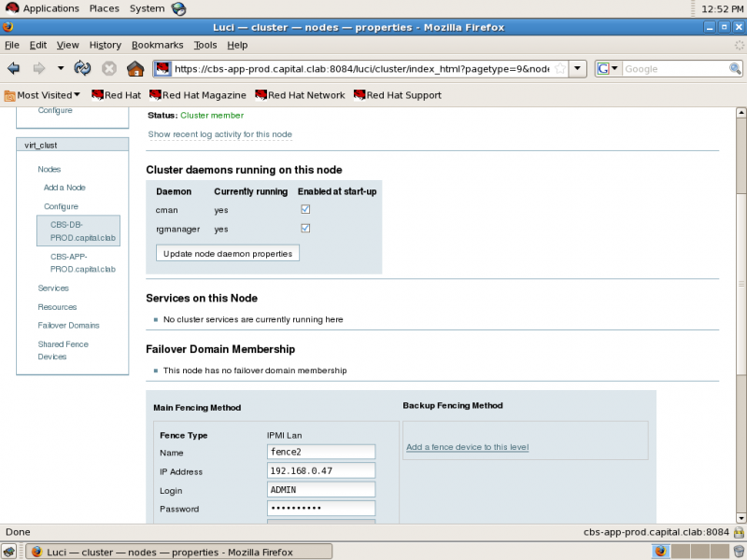Open the search engine selector dropdown
This screenshot has height=560, width=747.
pyautogui.click(x=608, y=68)
